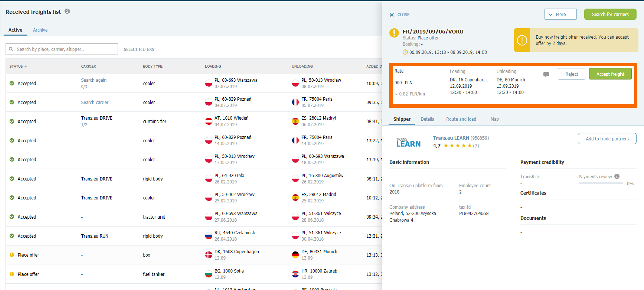The image size is (644, 290).
Task: Click yellow status icon in Sofia row
Action: pos(12,274)
